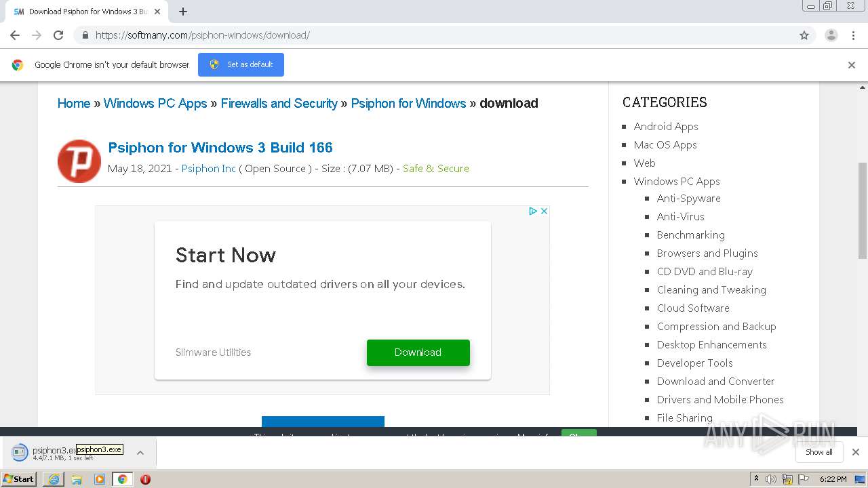Select the Download Psiphon for Windows tab
This screenshot has width=868, height=488.
click(87, 12)
